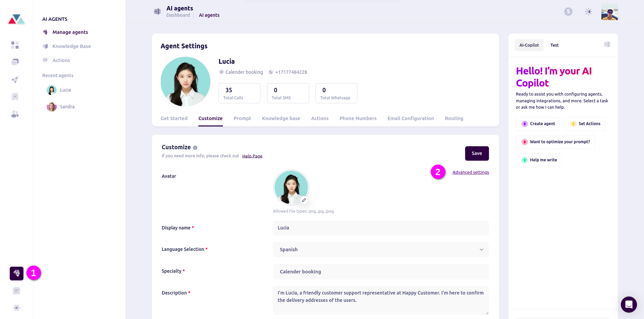Click the check icon beside Calender booking
Viewport: 644px width, 319px height.
coord(221,72)
